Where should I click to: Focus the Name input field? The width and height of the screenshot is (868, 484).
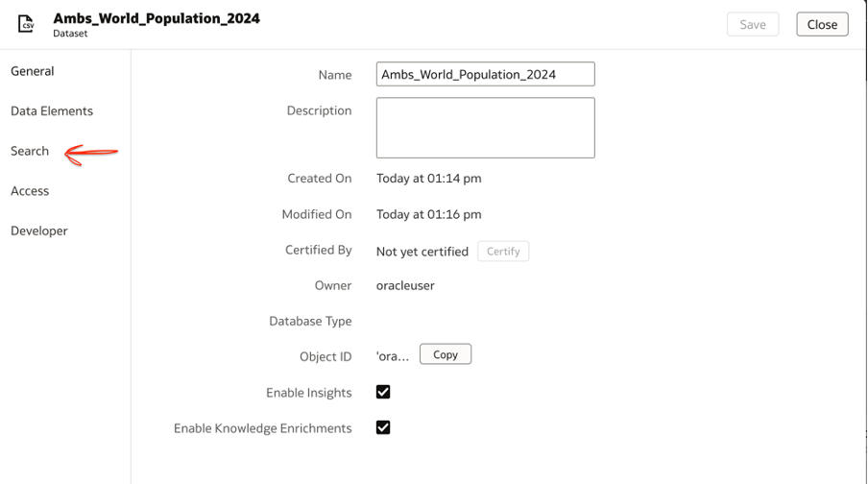coord(486,74)
